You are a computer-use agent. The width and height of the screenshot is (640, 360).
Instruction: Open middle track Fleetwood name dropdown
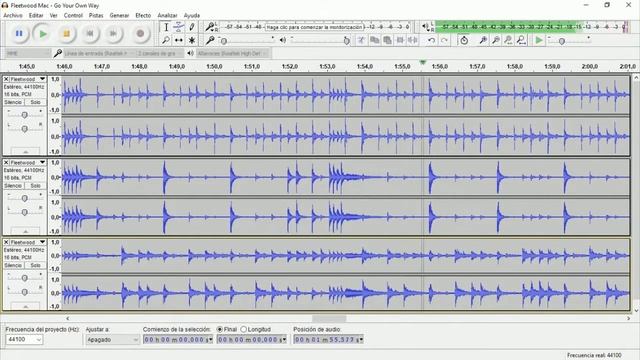pyautogui.click(x=27, y=162)
